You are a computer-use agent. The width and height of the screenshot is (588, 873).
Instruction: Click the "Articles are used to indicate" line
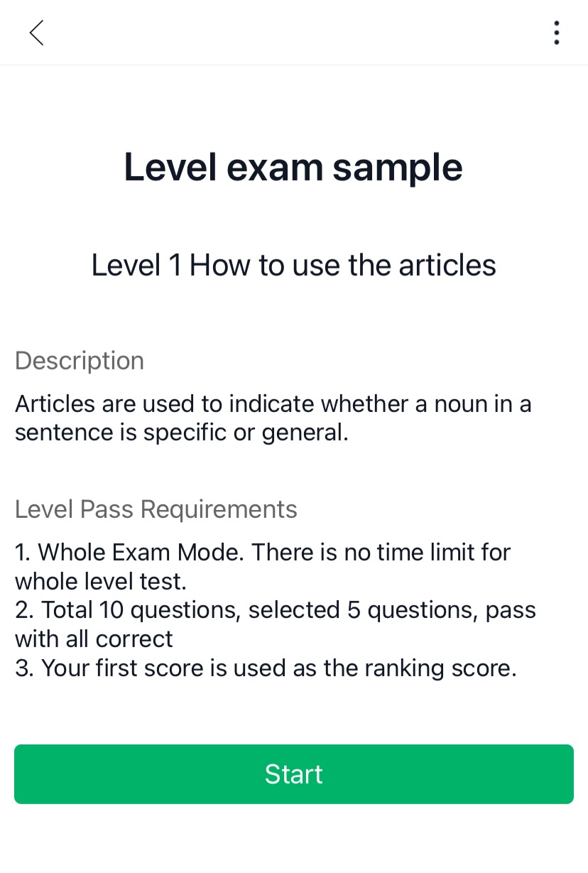[273, 403]
